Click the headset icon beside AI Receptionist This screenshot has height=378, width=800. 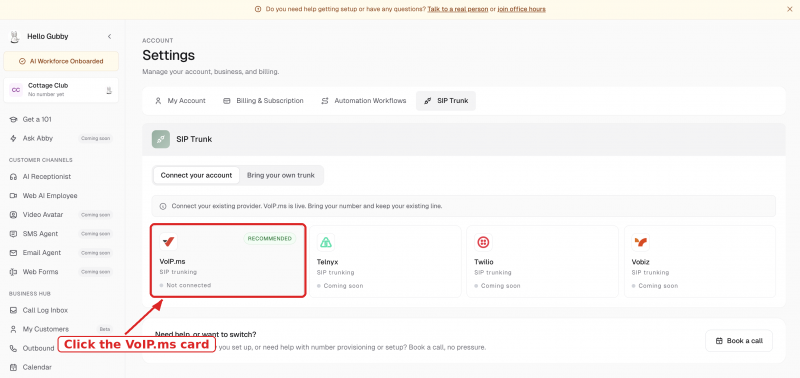[13, 177]
